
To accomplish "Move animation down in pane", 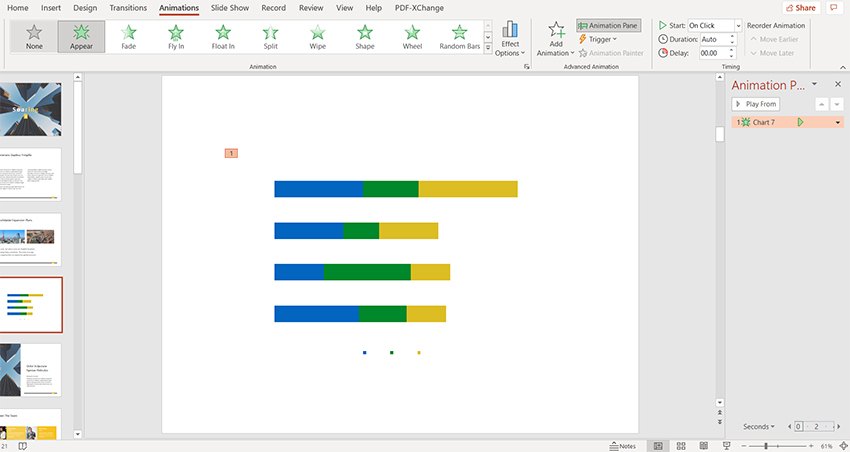I will point(837,104).
